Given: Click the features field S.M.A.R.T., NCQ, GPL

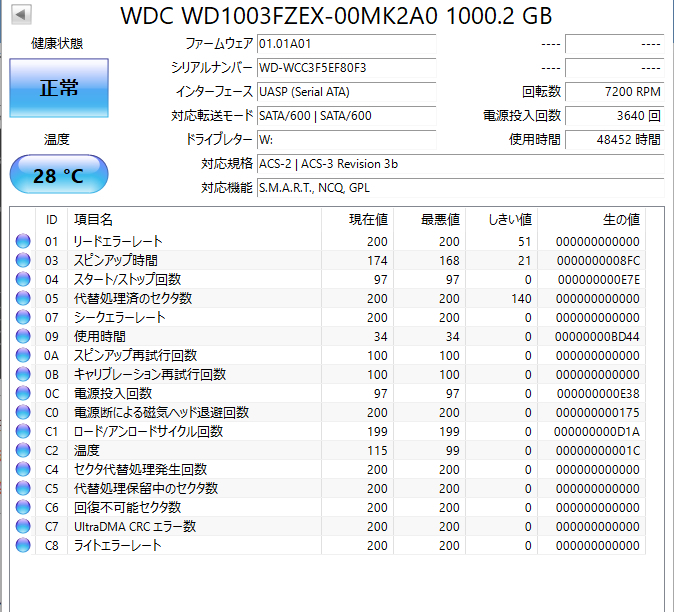Looking at the screenshot, I should pos(460,188).
